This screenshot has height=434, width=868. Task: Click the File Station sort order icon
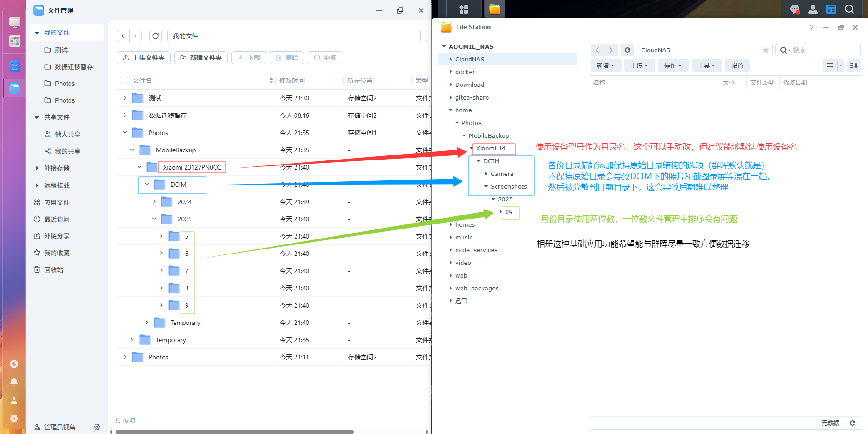(x=853, y=65)
